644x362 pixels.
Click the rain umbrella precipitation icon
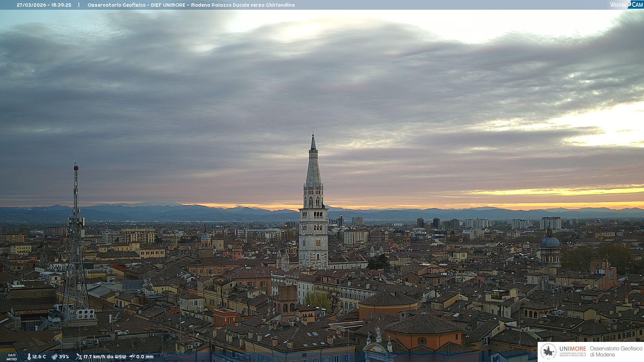pyautogui.click(x=132, y=357)
